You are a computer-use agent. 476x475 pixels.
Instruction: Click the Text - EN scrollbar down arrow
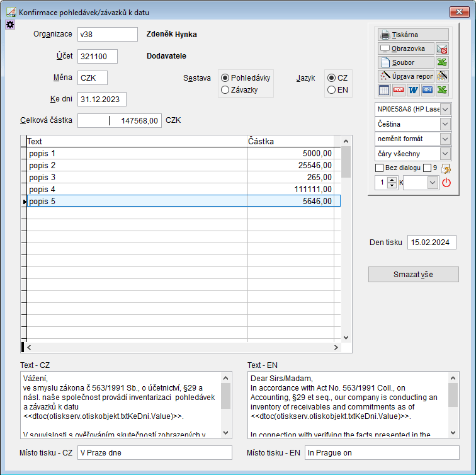coord(453,433)
